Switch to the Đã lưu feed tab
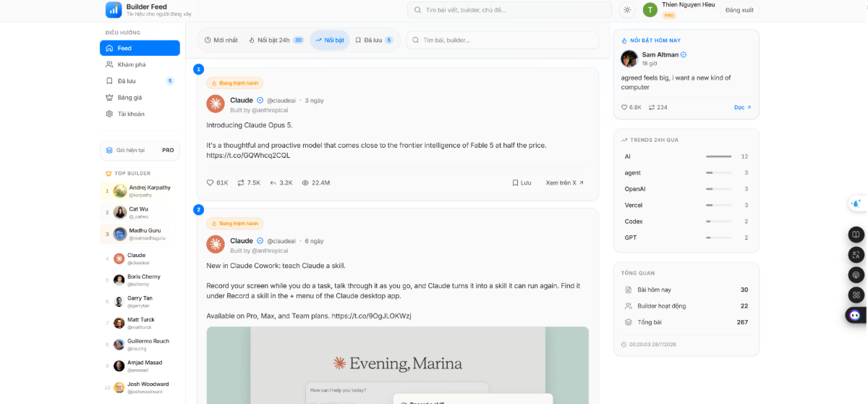The height and width of the screenshot is (404, 868). click(374, 40)
